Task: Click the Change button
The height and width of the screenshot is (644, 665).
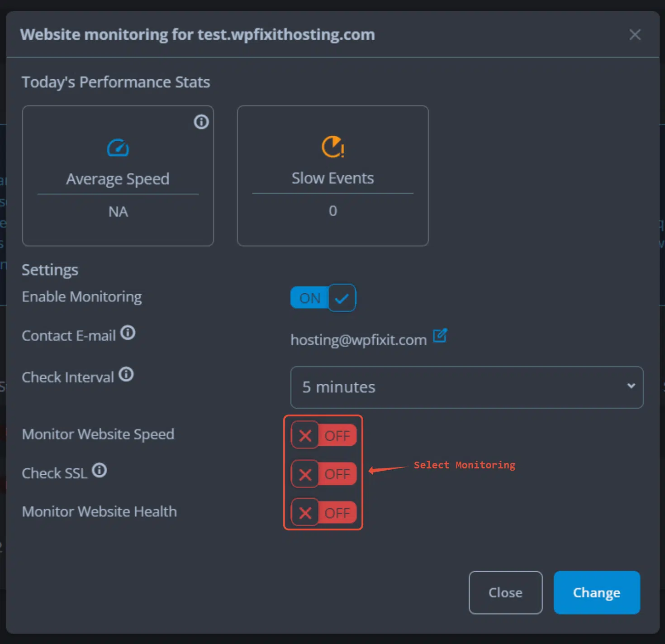Action: tap(597, 592)
